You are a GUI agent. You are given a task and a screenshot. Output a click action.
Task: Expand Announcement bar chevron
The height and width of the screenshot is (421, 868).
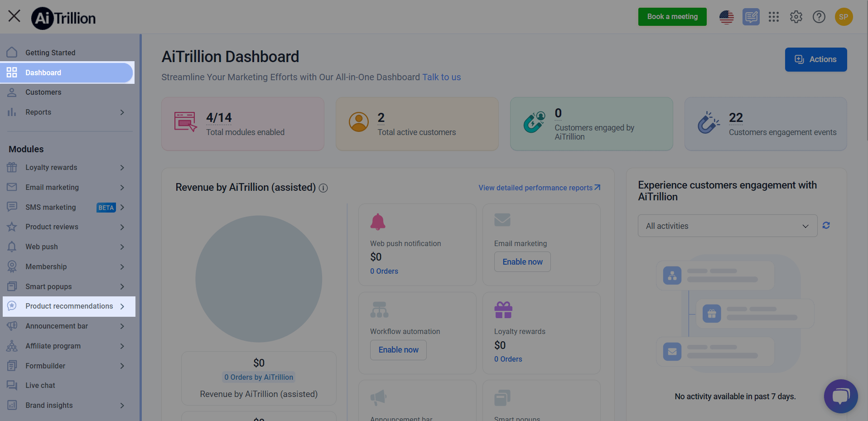click(122, 326)
